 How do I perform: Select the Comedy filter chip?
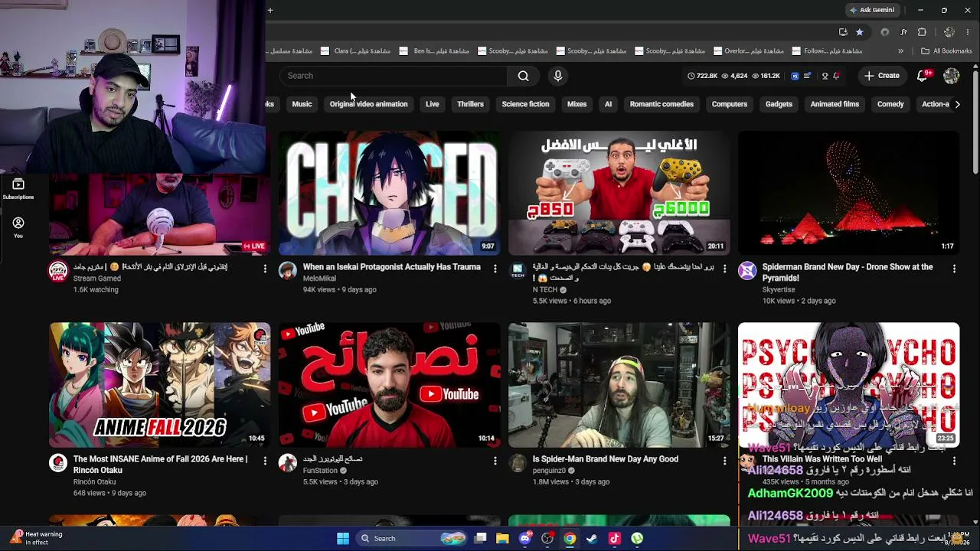coord(890,104)
